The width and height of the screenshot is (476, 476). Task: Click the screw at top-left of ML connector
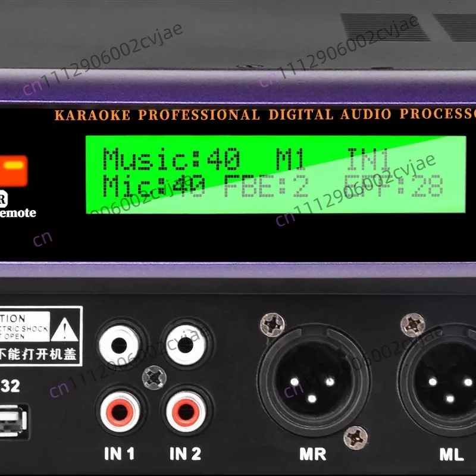pyautogui.click(x=412, y=325)
